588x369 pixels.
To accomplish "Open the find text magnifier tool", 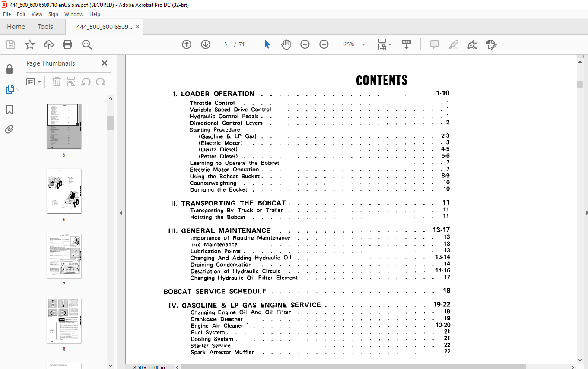I will [x=87, y=44].
